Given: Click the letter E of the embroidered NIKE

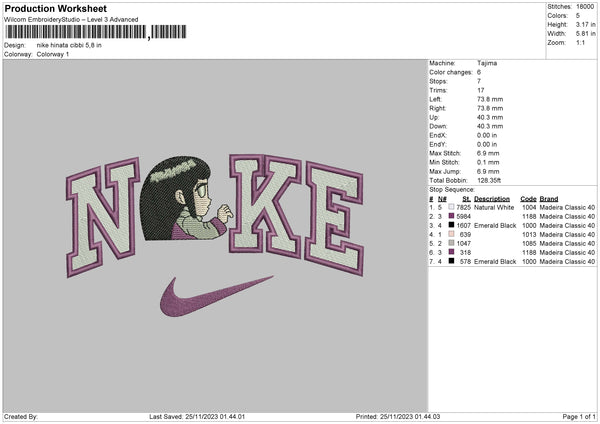Looking at the screenshot, I should click(334, 219).
